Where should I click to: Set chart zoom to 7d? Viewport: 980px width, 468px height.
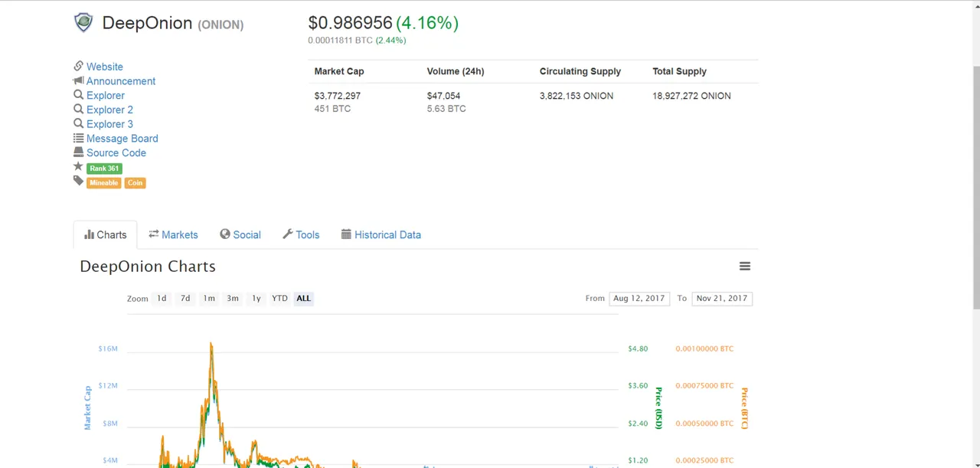coord(185,299)
